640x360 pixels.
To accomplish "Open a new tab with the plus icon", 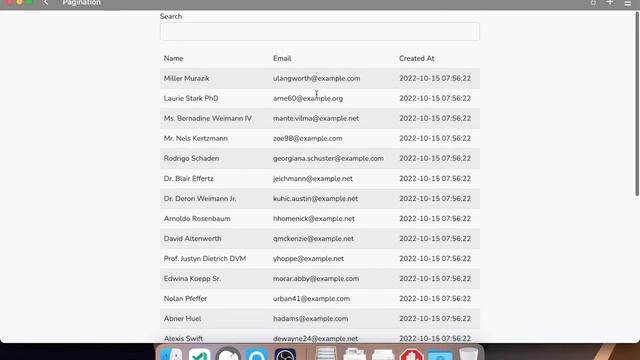I will click(x=610, y=2).
